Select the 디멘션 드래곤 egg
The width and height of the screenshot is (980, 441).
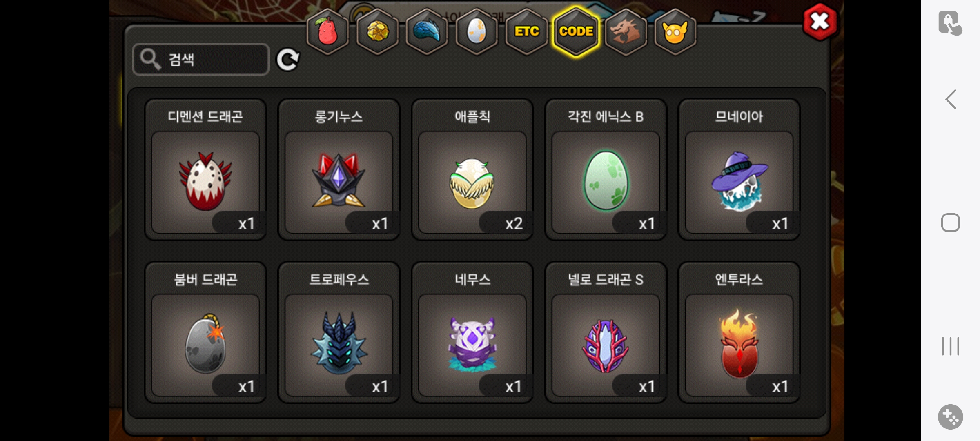click(205, 169)
